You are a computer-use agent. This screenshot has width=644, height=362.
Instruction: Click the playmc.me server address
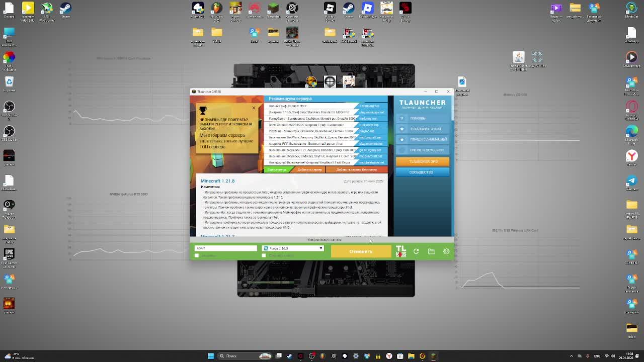[x=367, y=131]
